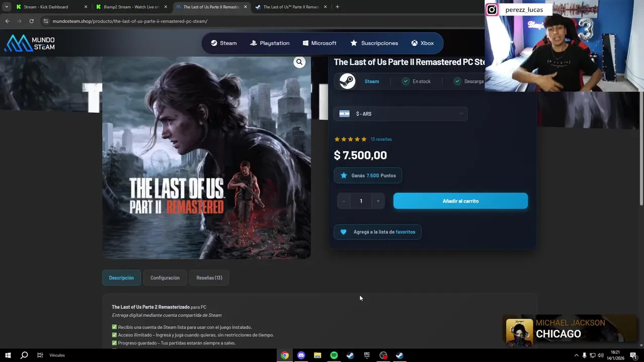Click the round Steam platform icon
This screenshot has height=362, width=644.
point(347,81)
